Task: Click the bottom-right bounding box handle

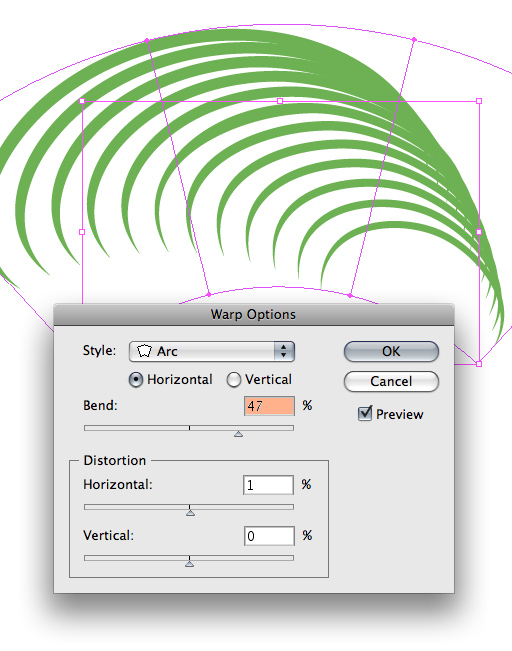Action: (x=479, y=364)
